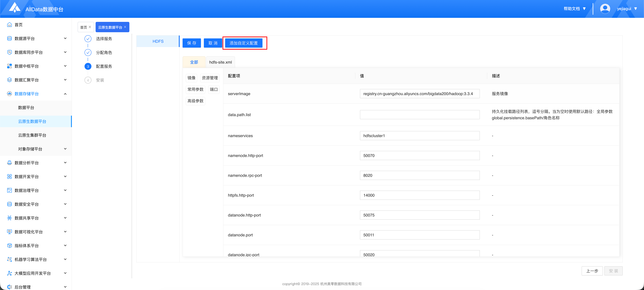The width and height of the screenshot is (644, 290).
Task: Click the 数据治理平台 sidebar icon
Action: [9, 190]
